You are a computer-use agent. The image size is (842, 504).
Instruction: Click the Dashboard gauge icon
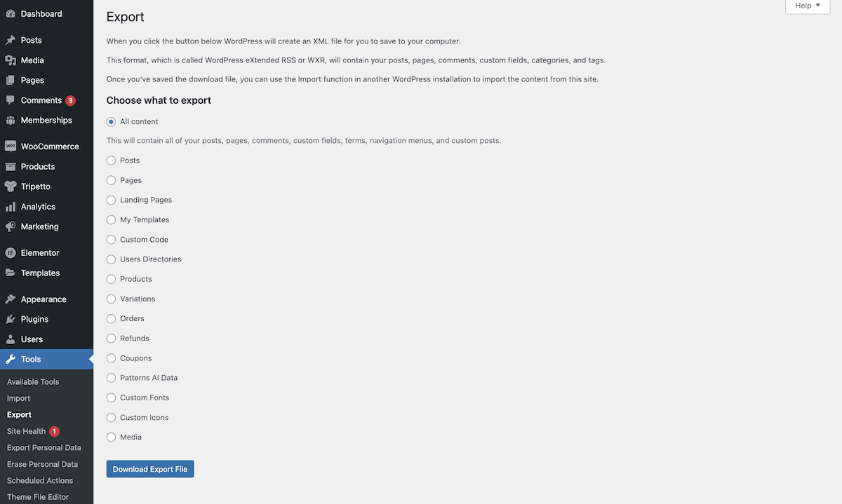click(x=11, y=14)
